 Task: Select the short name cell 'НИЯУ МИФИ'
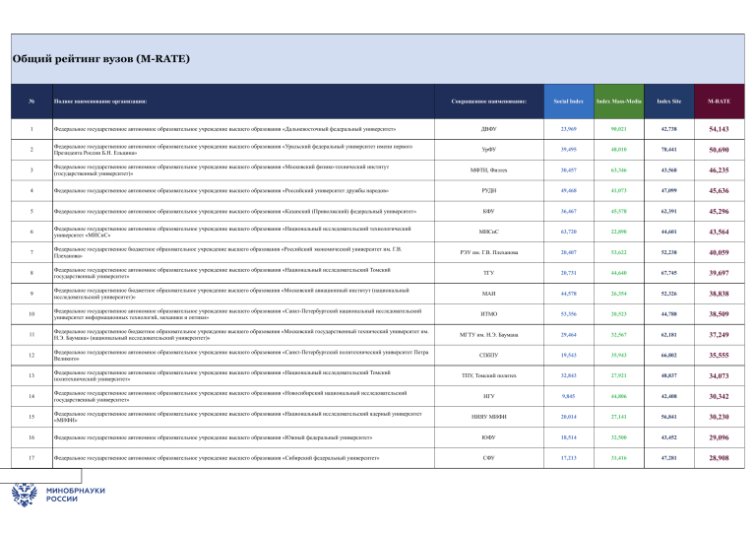[489, 417]
